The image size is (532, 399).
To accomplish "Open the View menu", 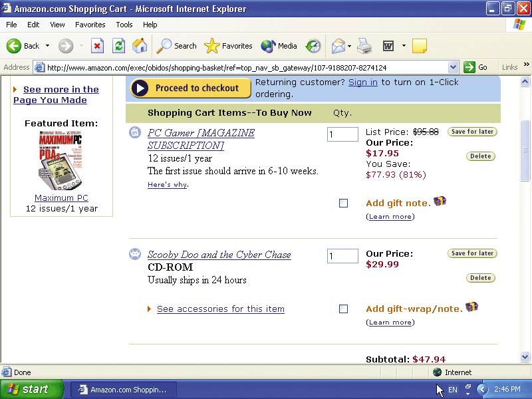I will (x=57, y=25).
